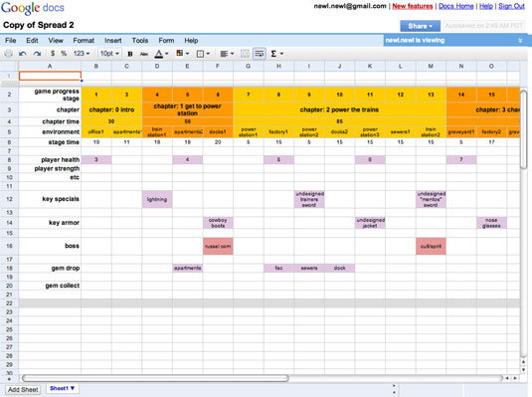Image resolution: width=532 pixels, height=397 pixels.
Task: Open the text color picker
Action: [161, 54]
